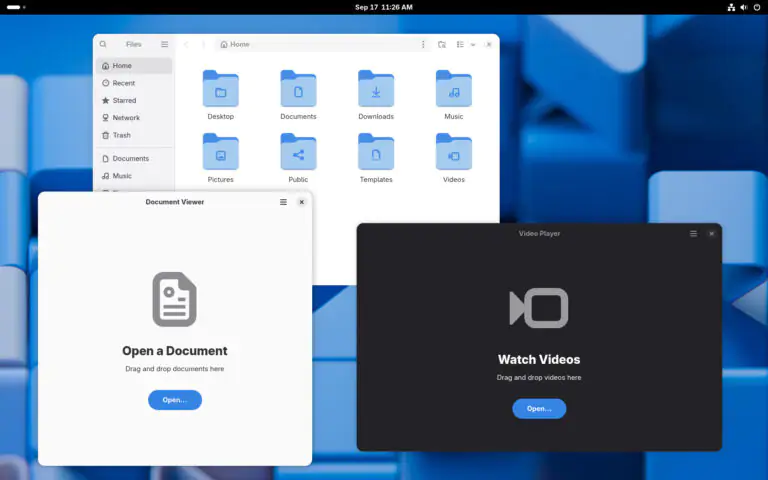Viewport: 768px width, 480px height.
Task: Open the Document Viewer hamburger menu
Action: point(283,202)
